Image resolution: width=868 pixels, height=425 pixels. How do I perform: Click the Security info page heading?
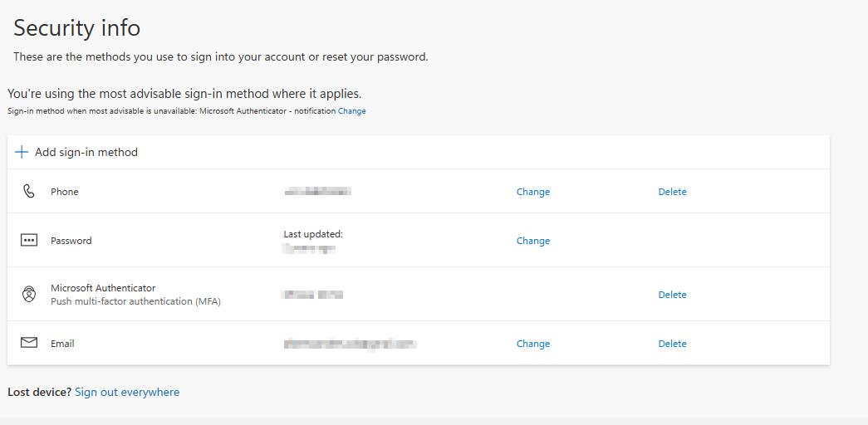click(77, 27)
